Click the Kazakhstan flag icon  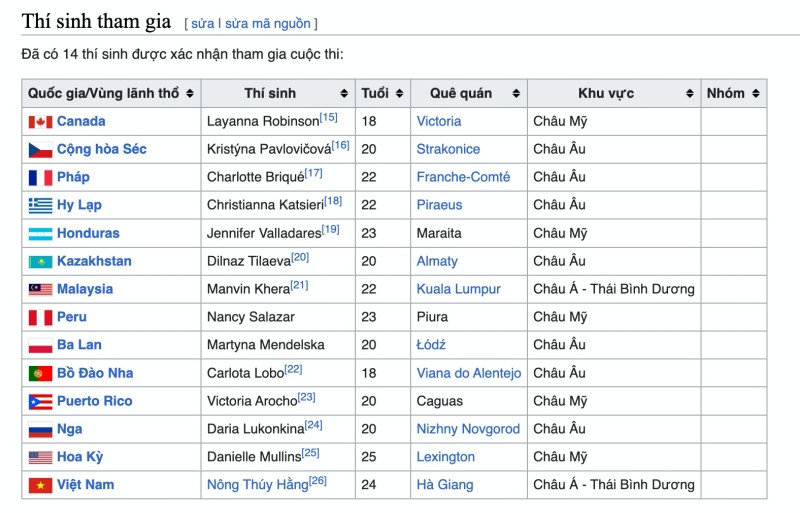coord(40,262)
